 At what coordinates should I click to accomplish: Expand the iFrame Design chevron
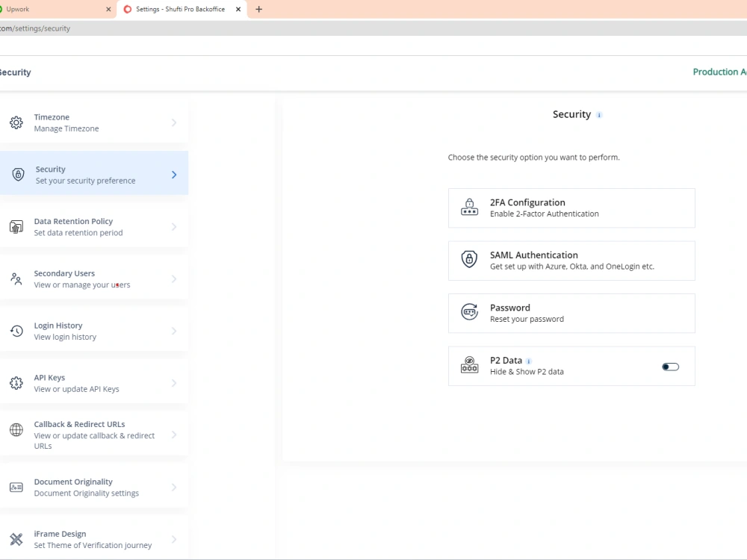pyautogui.click(x=174, y=539)
